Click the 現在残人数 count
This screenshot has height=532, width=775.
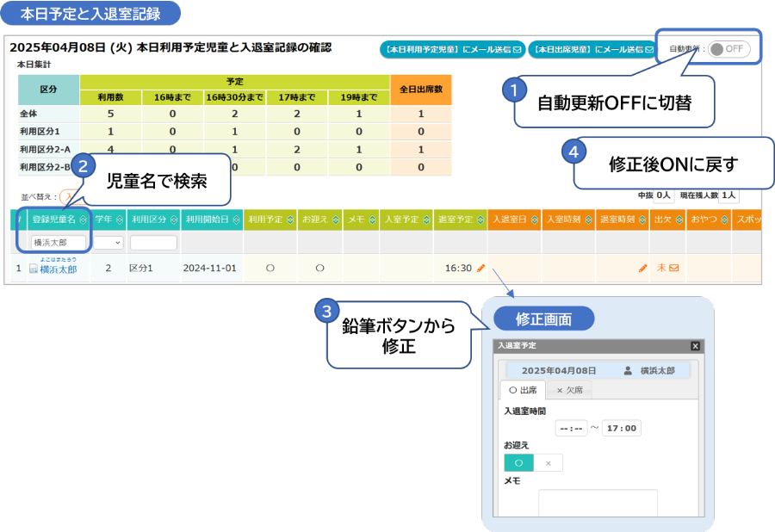(728, 195)
